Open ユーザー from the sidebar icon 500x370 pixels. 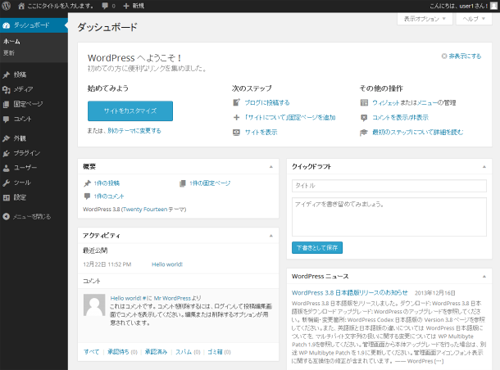pyautogui.click(x=6, y=168)
